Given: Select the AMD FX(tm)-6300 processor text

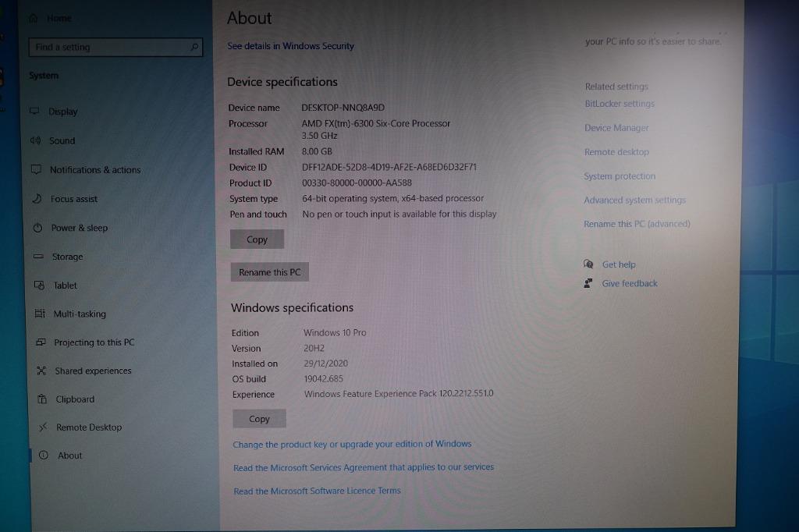Looking at the screenshot, I should click(x=376, y=123).
